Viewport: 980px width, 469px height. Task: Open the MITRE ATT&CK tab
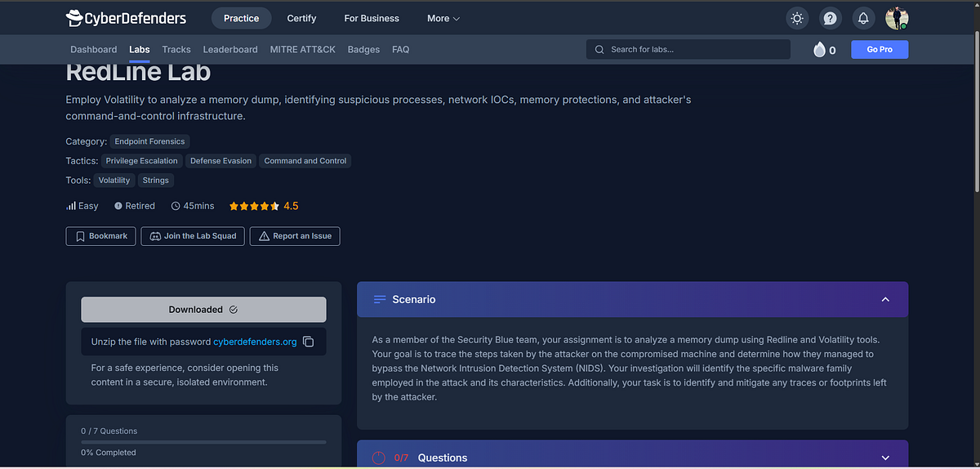pos(303,50)
